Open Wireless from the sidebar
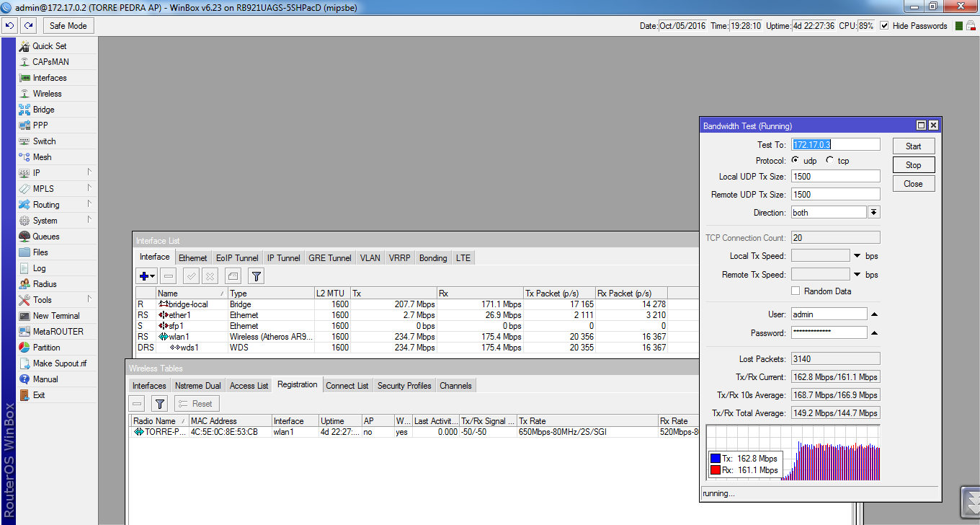980x525 pixels. (47, 94)
